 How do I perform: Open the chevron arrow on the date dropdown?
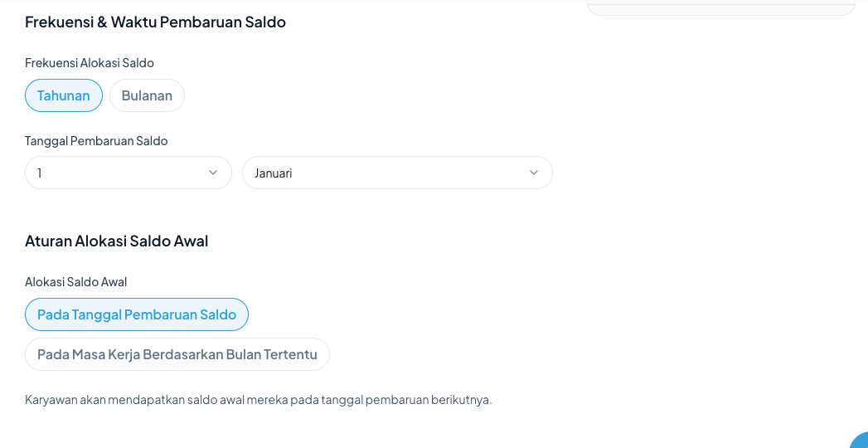click(213, 173)
